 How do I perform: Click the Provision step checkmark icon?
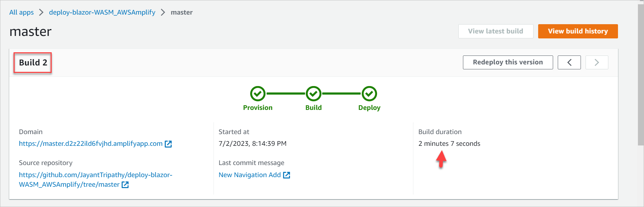(x=258, y=94)
